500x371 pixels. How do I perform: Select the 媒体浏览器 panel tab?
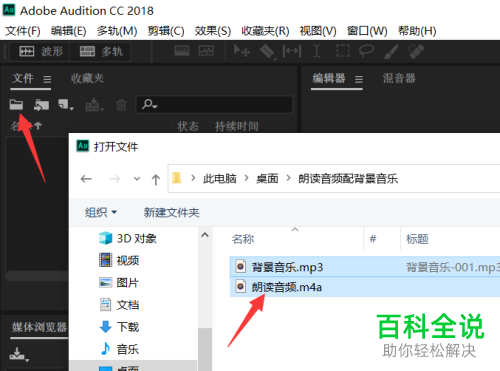[39, 327]
